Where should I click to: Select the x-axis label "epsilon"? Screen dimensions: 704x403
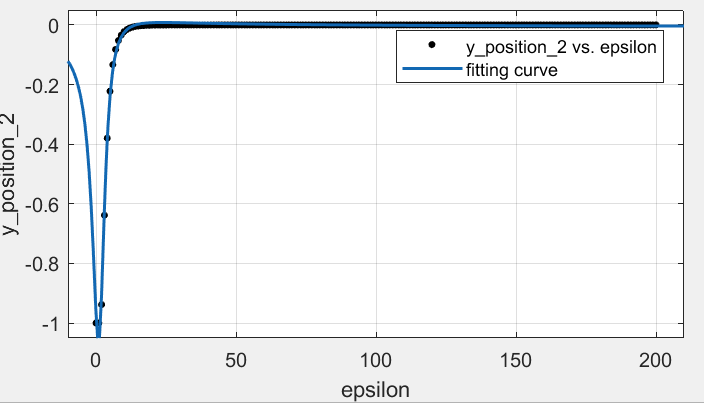pyautogui.click(x=376, y=387)
